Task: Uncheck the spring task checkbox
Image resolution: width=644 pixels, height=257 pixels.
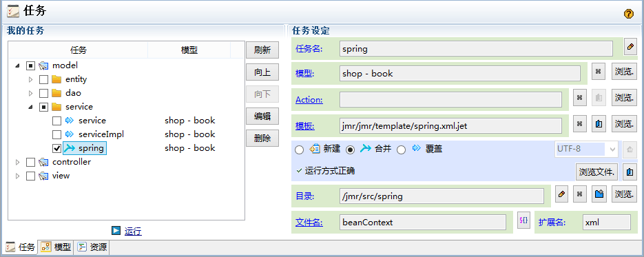Action: pyautogui.click(x=57, y=148)
